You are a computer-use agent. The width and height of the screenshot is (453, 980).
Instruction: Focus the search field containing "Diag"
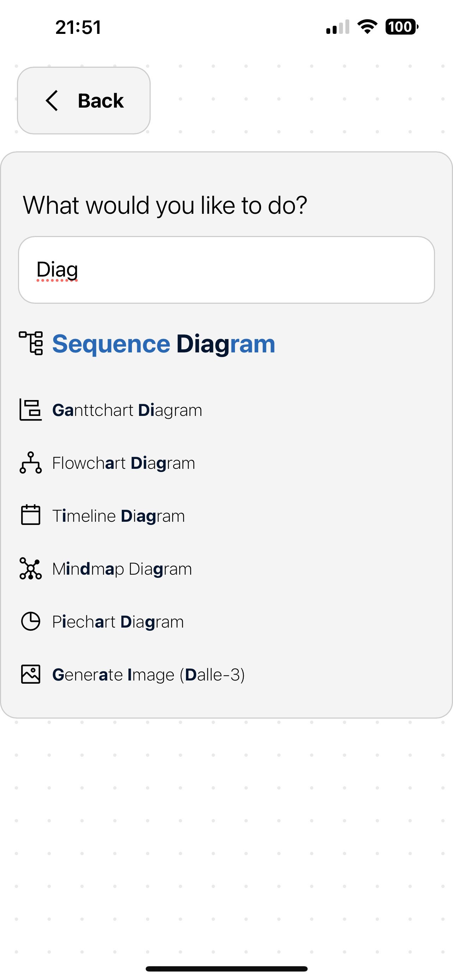226,270
